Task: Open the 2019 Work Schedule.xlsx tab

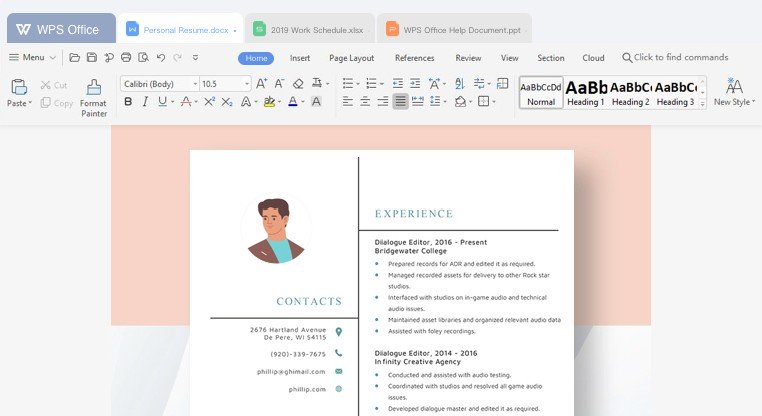Action: (310, 29)
